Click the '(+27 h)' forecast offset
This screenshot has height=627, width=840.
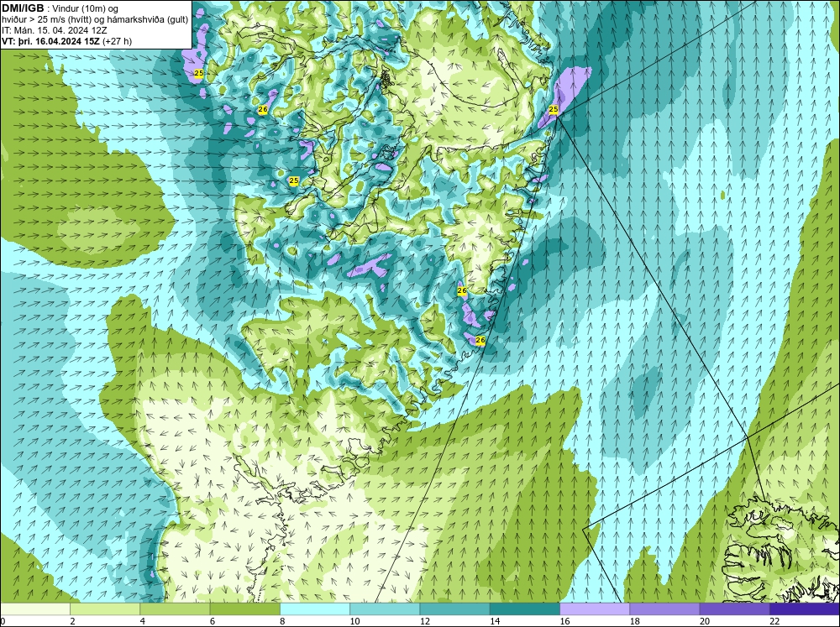(x=117, y=41)
